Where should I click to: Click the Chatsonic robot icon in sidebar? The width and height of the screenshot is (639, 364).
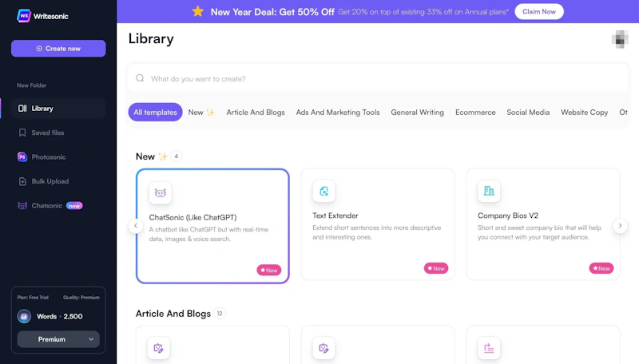click(x=22, y=206)
